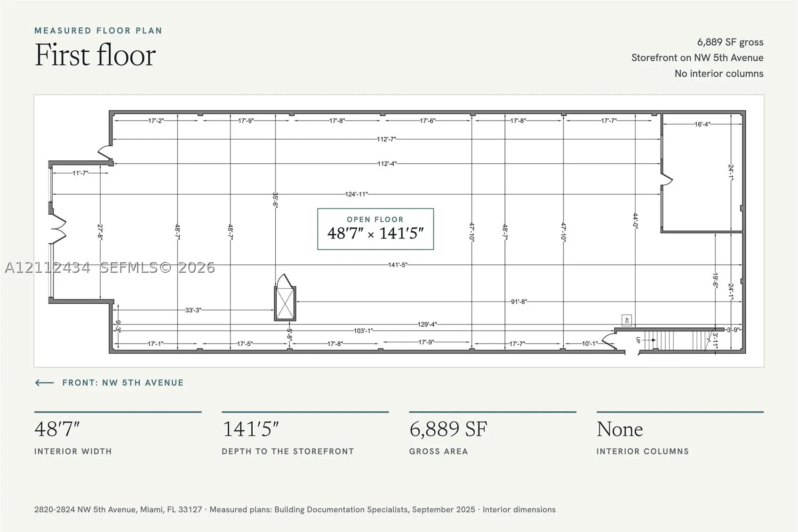
Task: Click the stair hallway door swing
Action: tap(608, 341)
